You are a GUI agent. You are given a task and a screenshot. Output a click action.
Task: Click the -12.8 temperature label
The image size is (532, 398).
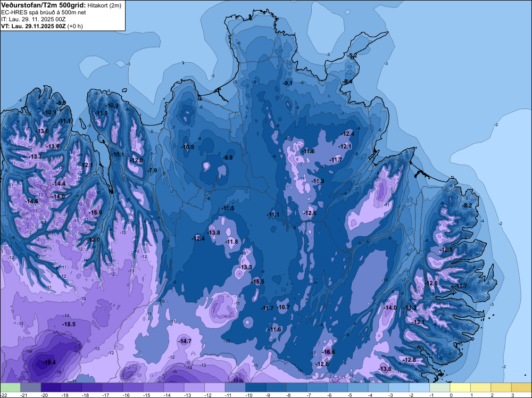tap(409, 360)
